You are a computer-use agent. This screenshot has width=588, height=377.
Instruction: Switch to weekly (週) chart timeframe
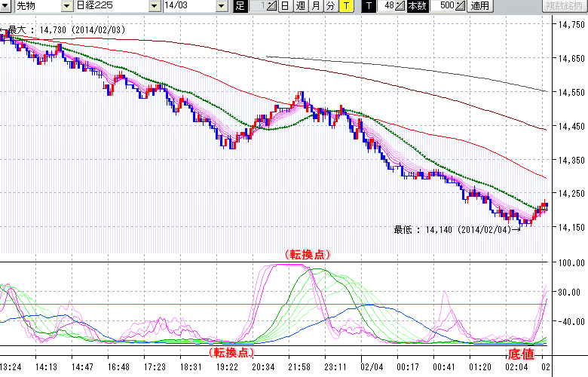coord(300,6)
